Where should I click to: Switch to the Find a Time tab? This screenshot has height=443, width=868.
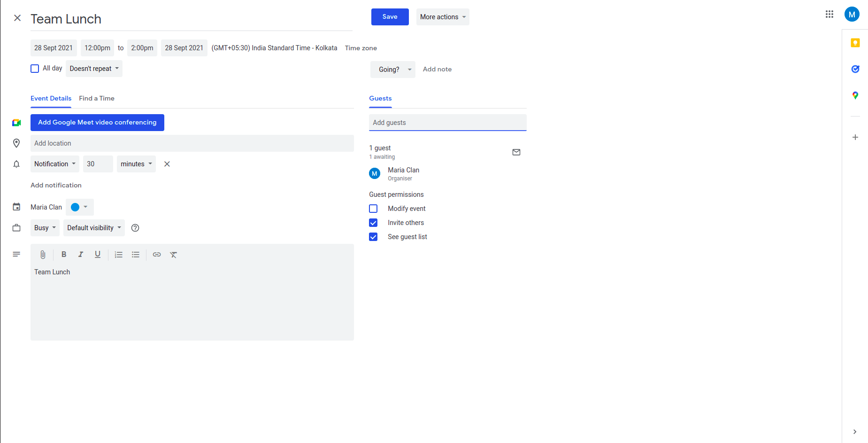click(x=97, y=98)
